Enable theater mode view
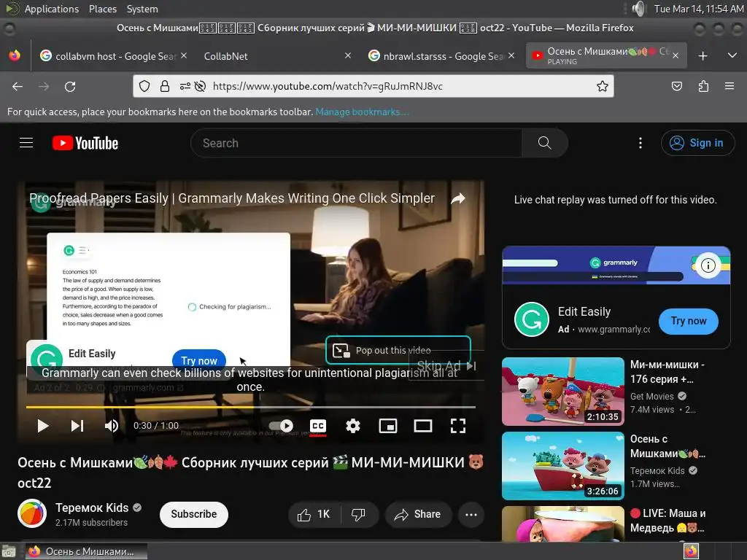 (423, 426)
